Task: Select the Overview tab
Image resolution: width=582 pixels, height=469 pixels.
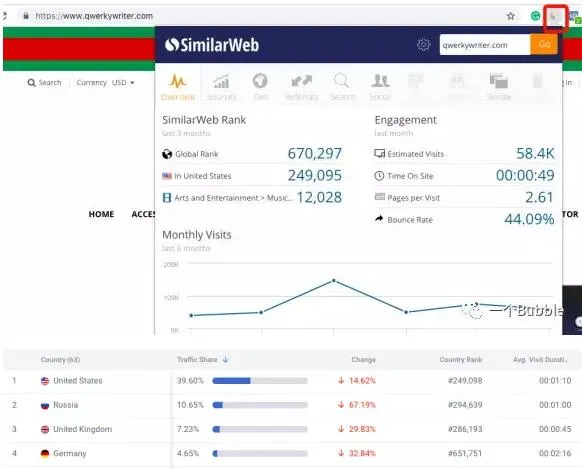Action: click(178, 87)
